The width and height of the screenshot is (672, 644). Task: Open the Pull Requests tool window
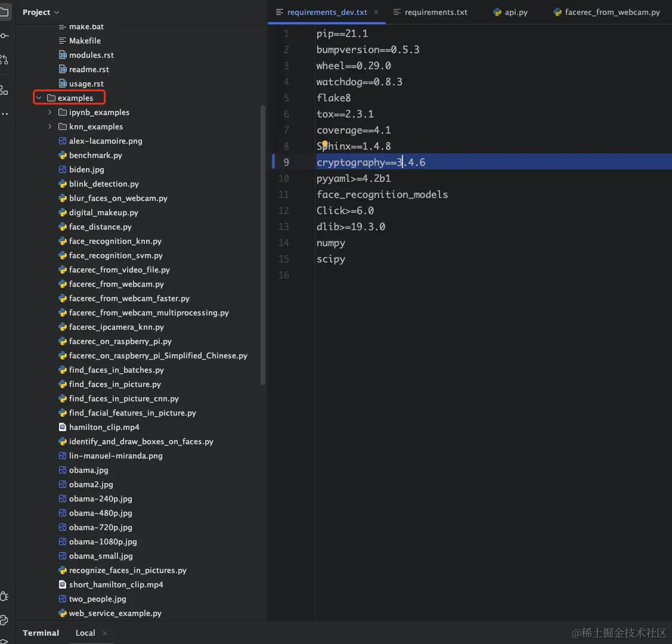(4, 60)
